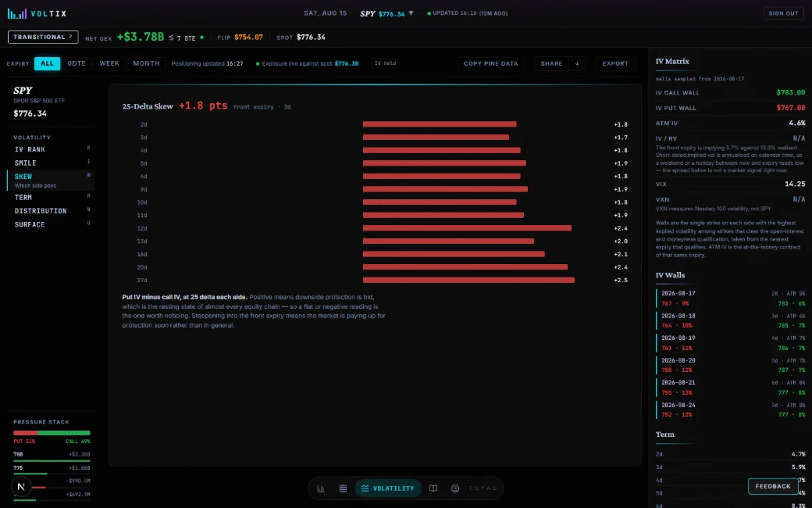
Task: Select the MONTH expiry filter
Action: point(146,63)
